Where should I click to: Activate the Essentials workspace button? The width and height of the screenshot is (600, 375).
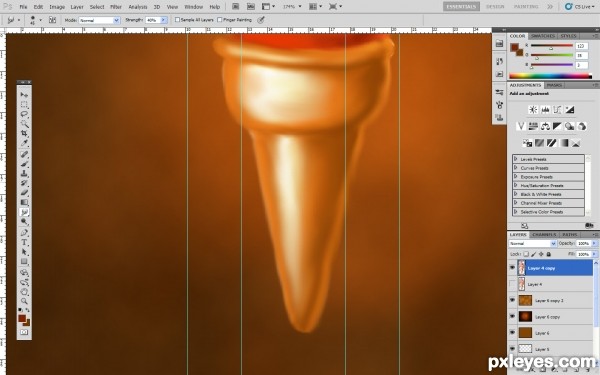coord(461,7)
